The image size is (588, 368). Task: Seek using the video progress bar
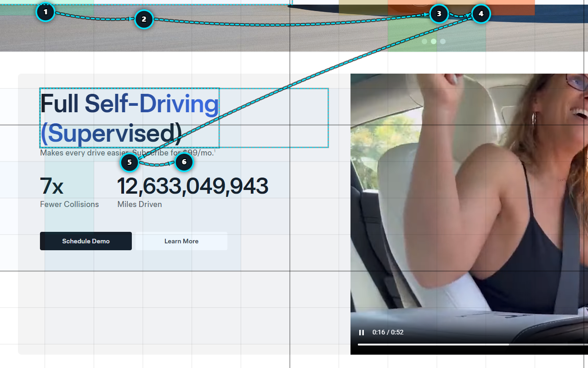click(x=473, y=344)
